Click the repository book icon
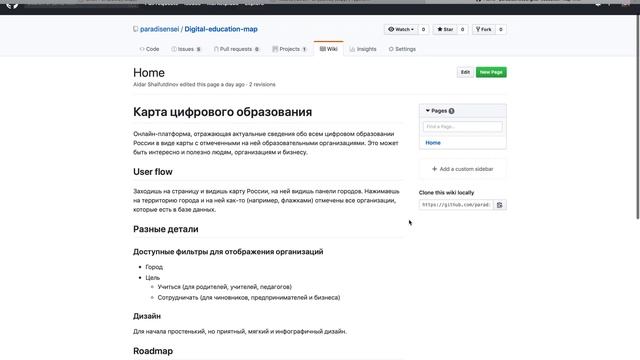The image size is (640, 360). click(136, 29)
